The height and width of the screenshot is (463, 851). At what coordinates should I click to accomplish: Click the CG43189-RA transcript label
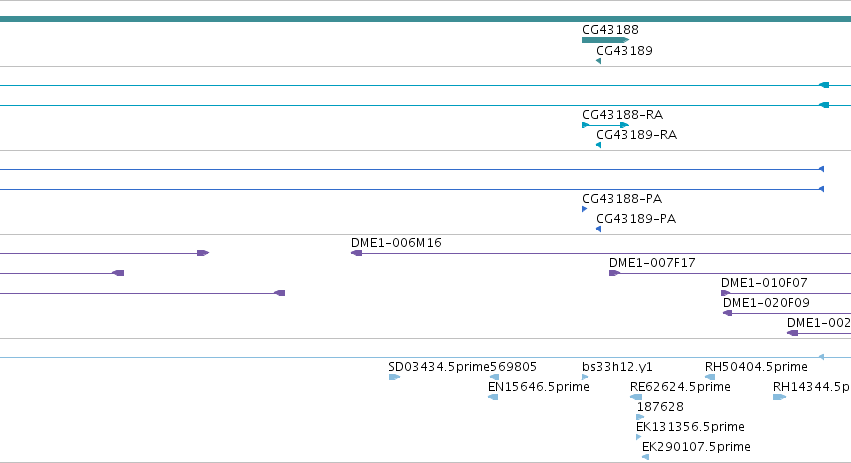click(x=637, y=135)
